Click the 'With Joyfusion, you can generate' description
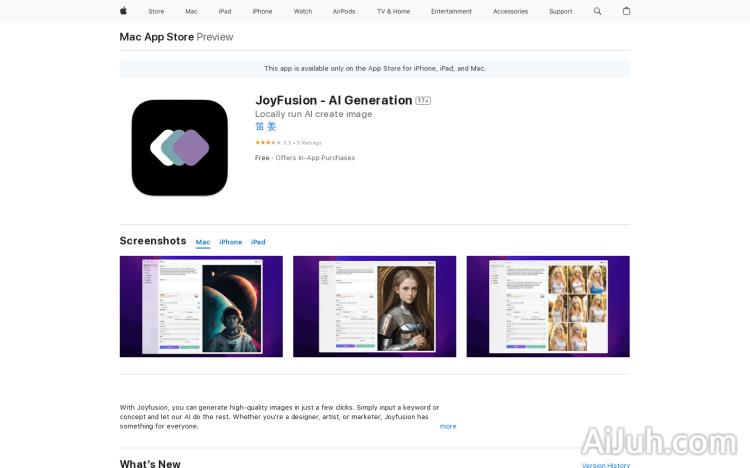This screenshot has height=468, width=750. point(279,417)
